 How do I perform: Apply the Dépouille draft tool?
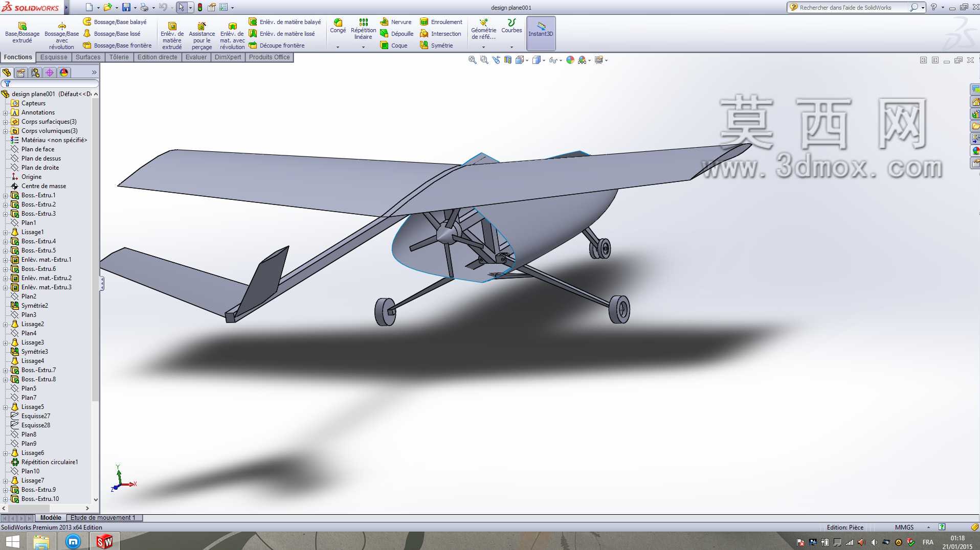(x=397, y=34)
